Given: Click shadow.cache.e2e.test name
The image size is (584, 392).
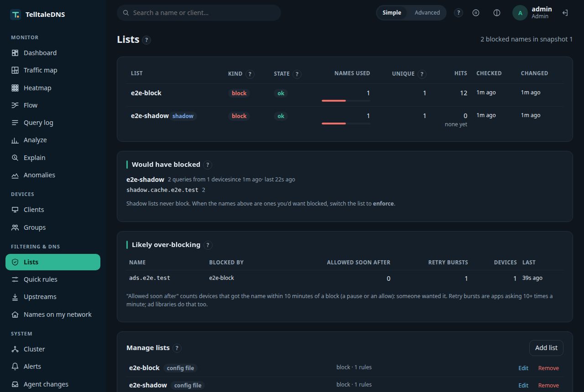Looking at the screenshot, I should pos(162,190).
